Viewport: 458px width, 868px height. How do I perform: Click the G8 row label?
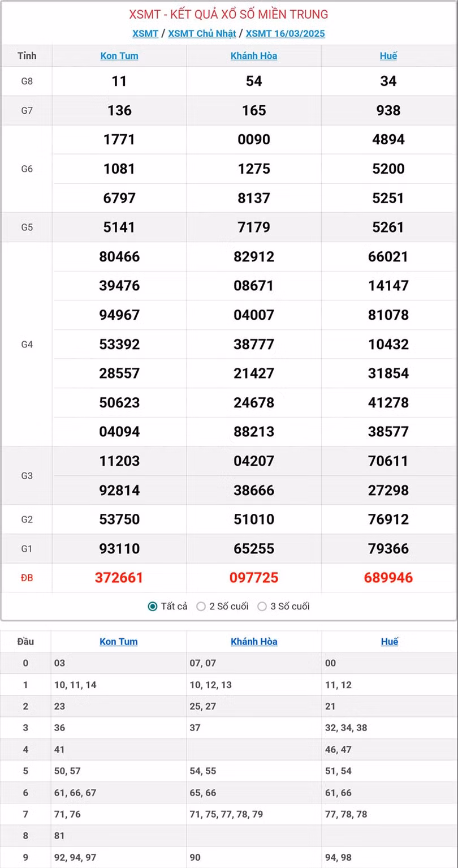pos(27,81)
